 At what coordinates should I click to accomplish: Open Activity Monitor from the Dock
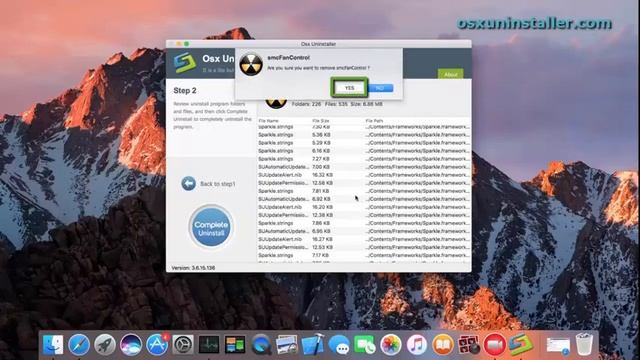(209, 345)
